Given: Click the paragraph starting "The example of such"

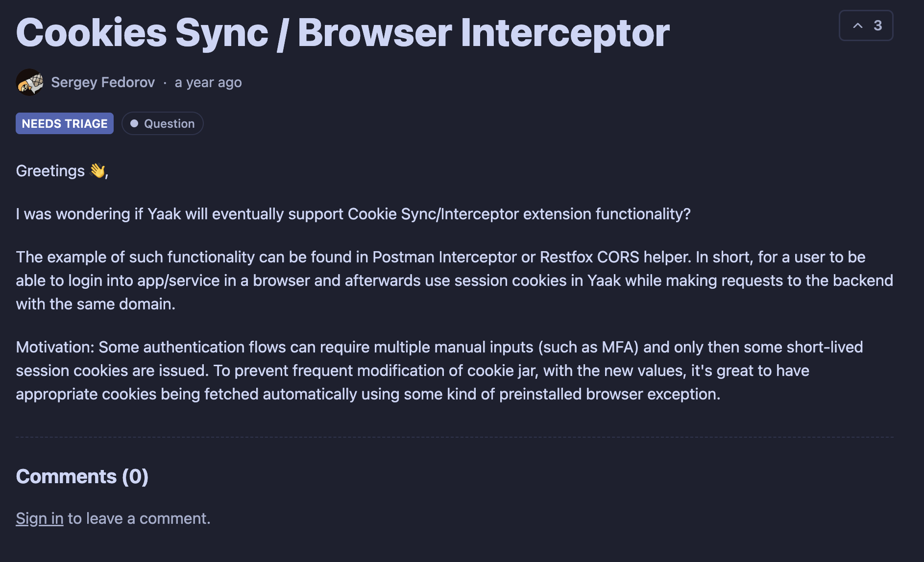Looking at the screenshot, I should coord(441,281).
